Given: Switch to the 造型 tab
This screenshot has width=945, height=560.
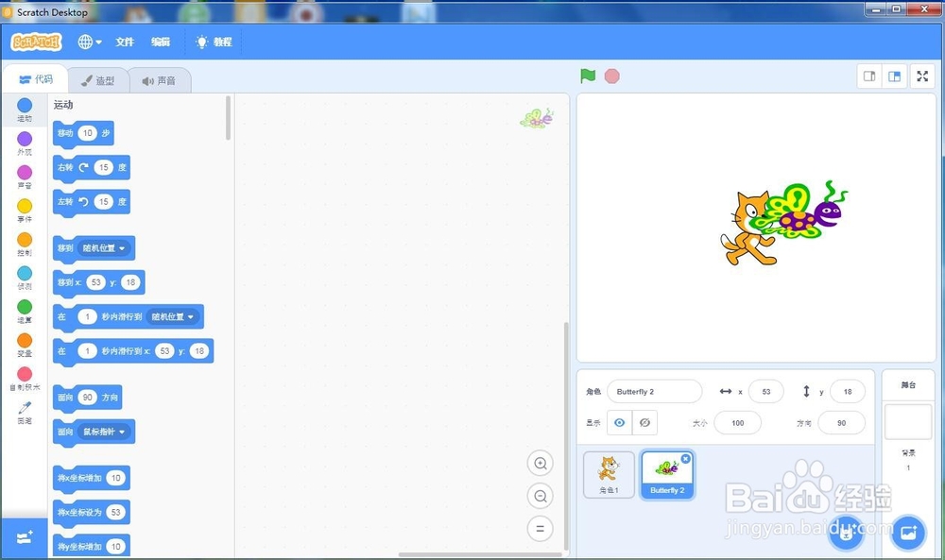Looking at the screenshot, I should [x=98, y=80].
